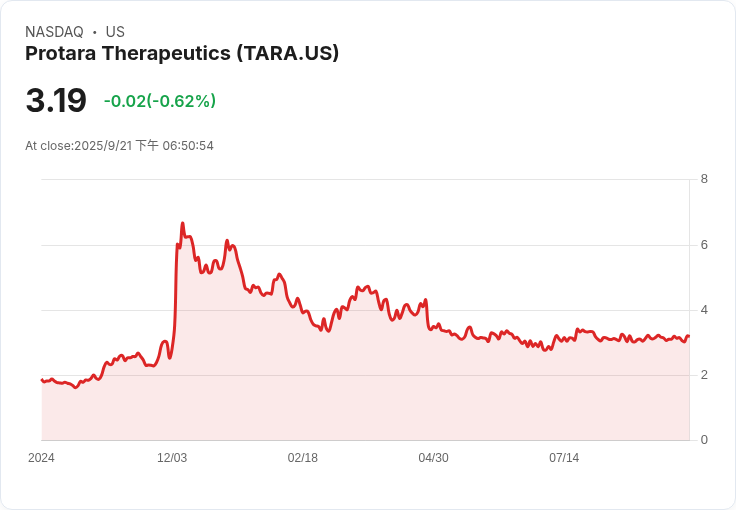Click the 04/30 date axis label

433,458
